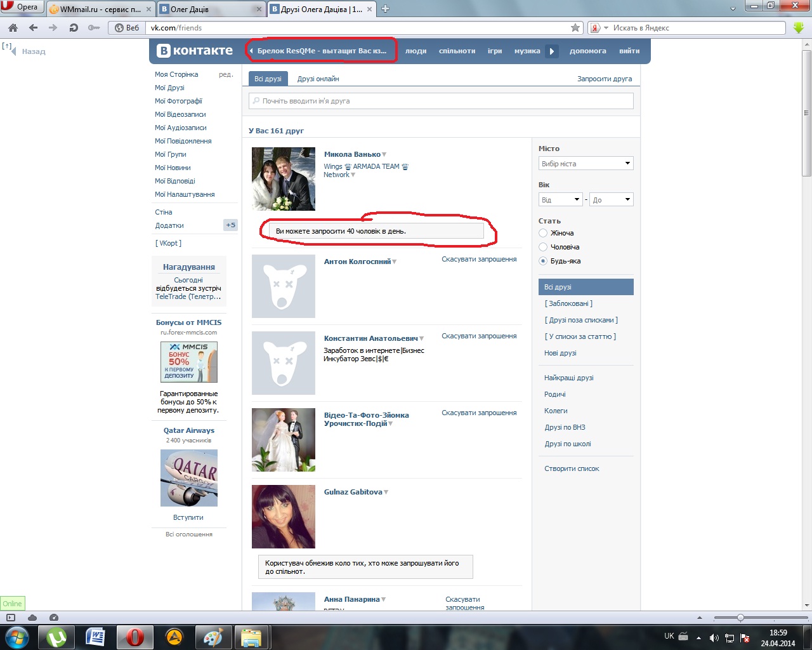
Task: Click the VKontakte logo in the header
Action: point(195,51)
